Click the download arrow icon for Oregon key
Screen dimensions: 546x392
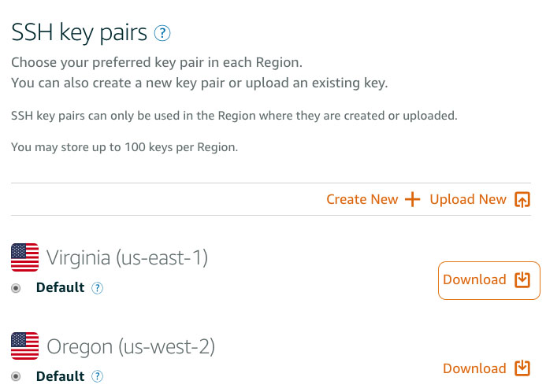click(522, 368)
